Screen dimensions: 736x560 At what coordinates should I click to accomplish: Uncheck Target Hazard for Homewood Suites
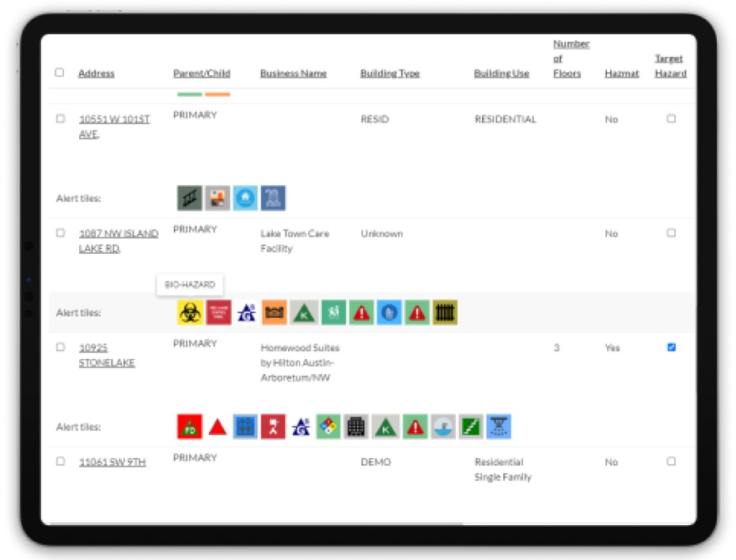(x=670, y=347)
